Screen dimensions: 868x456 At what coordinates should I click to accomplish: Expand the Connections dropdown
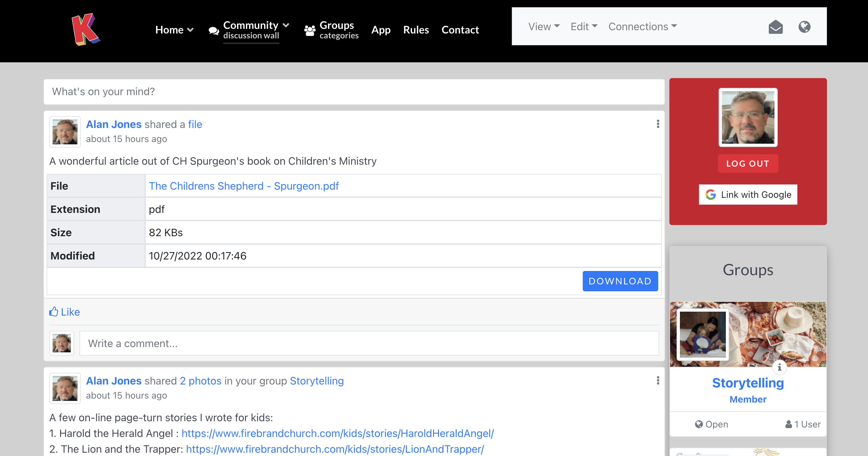click(x=642, y=27)
